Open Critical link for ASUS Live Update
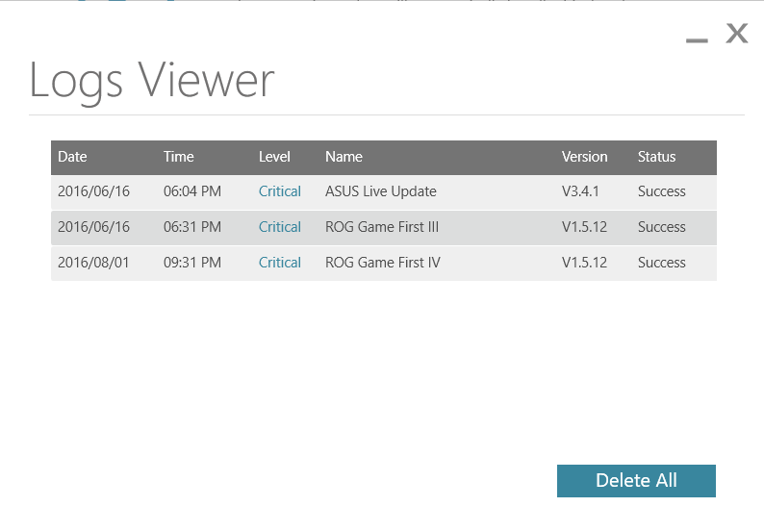The height and width of the screenshot is (532, 764). coord(280,191)
